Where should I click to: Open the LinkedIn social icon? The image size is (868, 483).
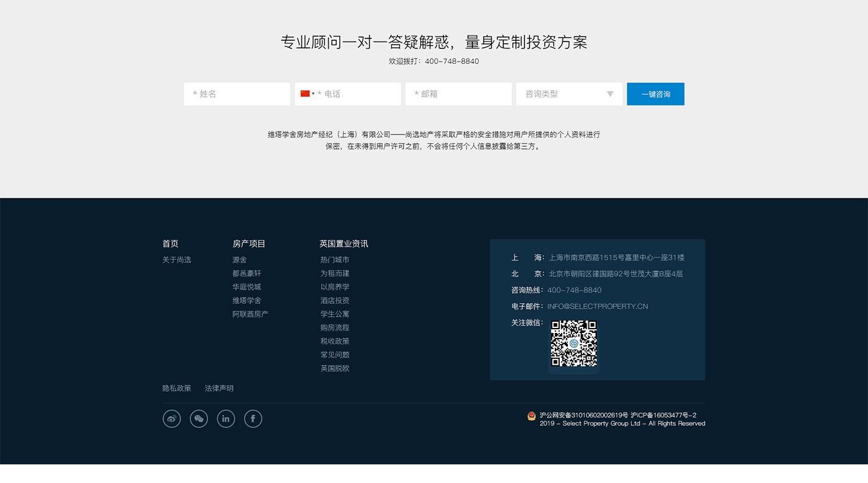[x=226, y=419]
